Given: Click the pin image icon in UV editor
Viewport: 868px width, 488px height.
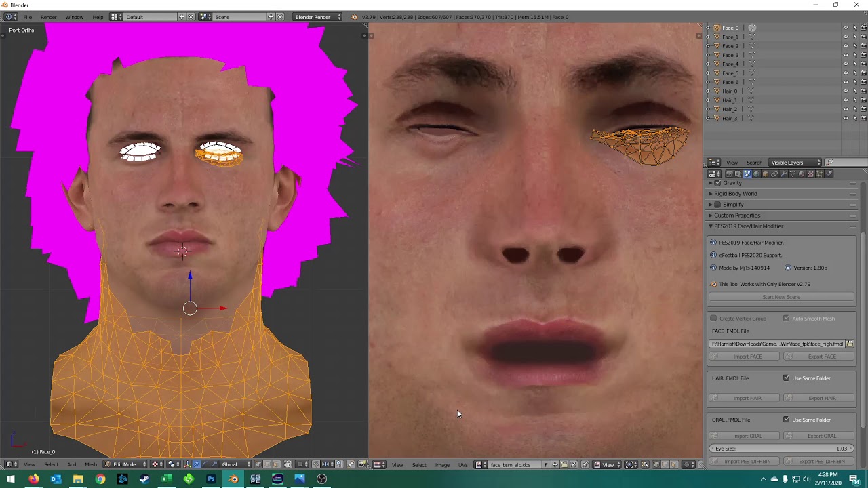Looking at the screenshot, I should pos(585,464).
